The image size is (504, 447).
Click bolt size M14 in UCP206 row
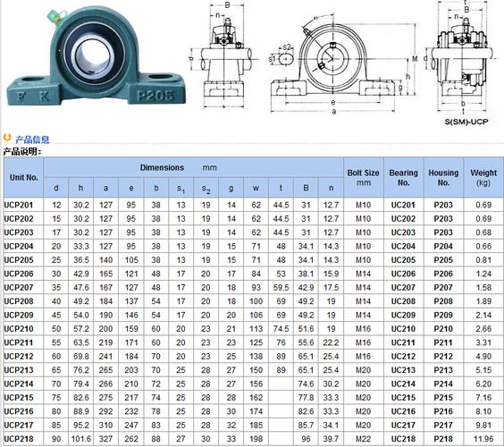click(363, 274)
